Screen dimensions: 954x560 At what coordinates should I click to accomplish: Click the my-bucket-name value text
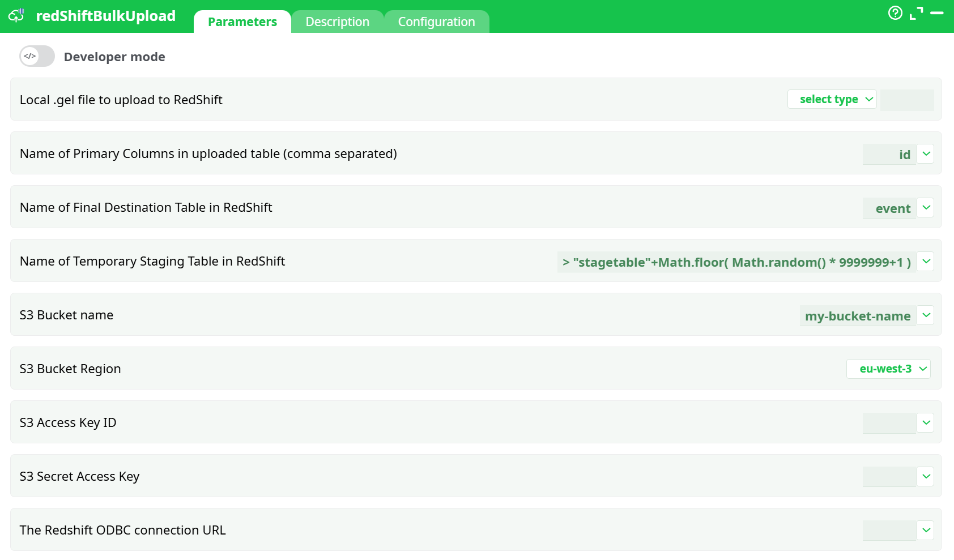858,316
